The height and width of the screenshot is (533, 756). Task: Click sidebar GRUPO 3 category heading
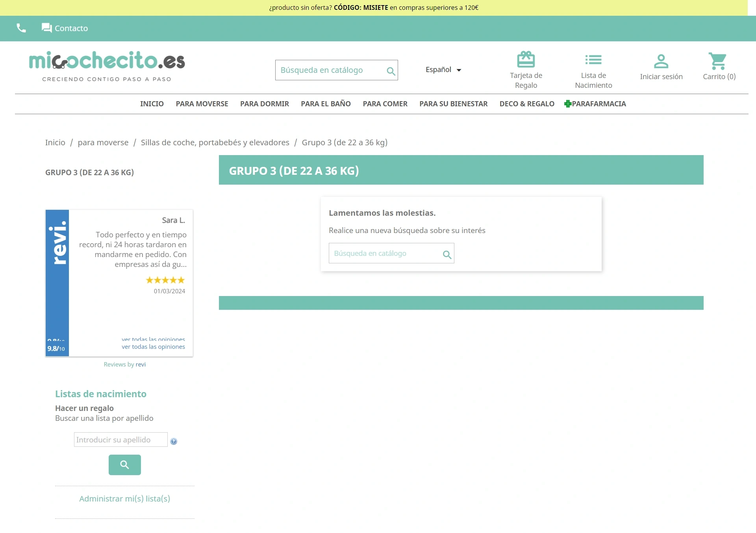pyautogui.click(x=89, y=172)
